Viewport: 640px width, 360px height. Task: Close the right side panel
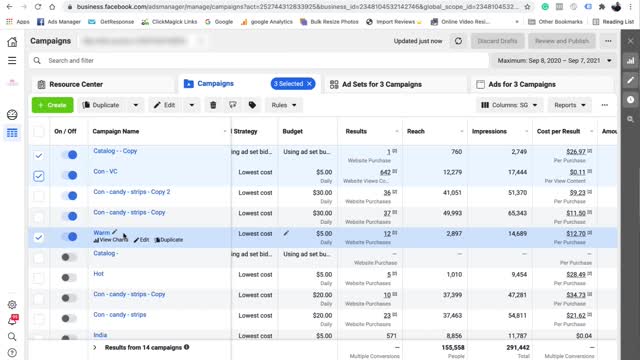(x=631, y=41)
